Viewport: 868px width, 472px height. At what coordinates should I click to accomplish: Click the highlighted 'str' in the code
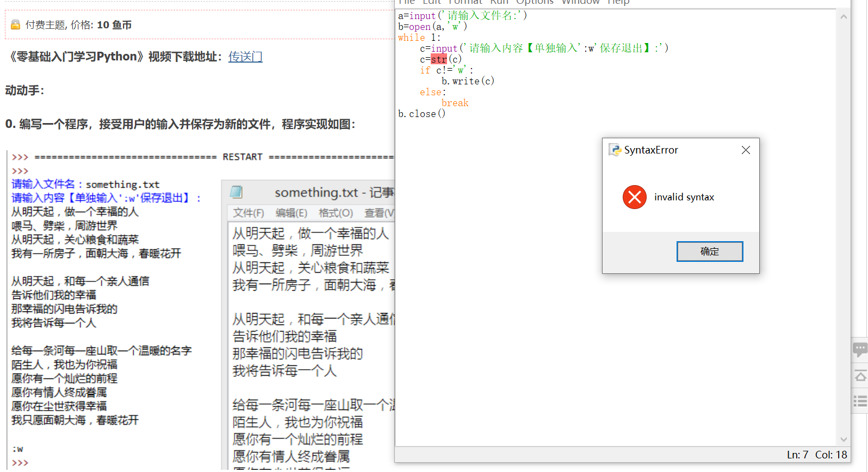coord(439,59)
